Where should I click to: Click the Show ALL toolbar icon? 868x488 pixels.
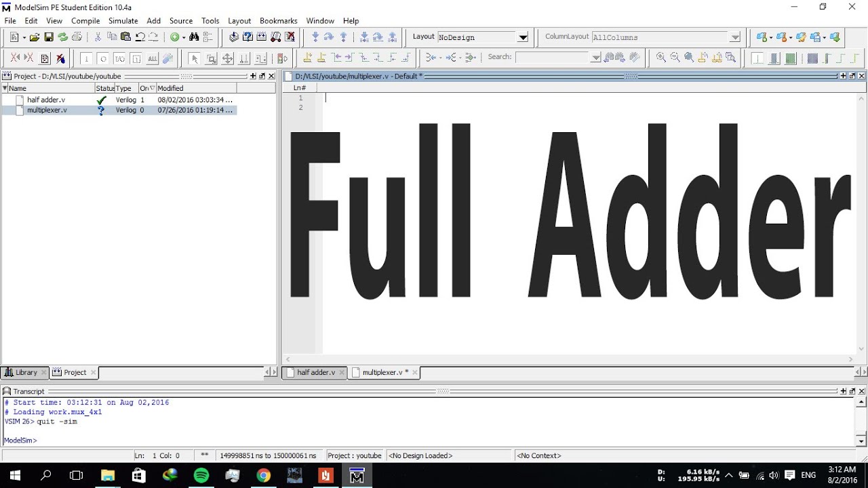153,58
